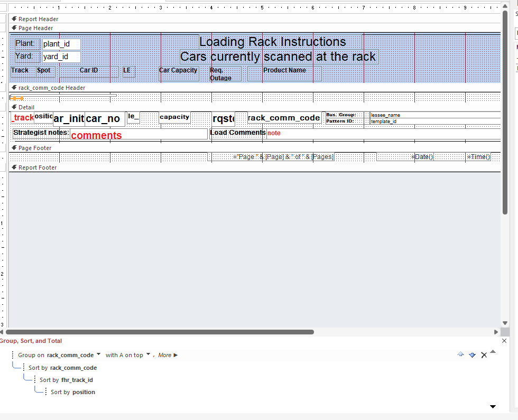Delete the rack_comm_code group level
The height and width of the screenshot is (420, 518).
pyautogui.click(x=484, y=355)
